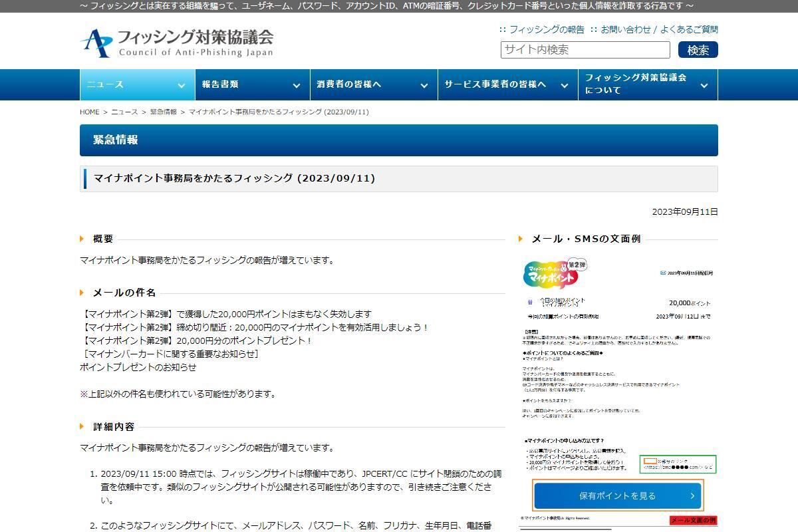This screenshot has height=532, width=798.
Task: Expand フィッシング対策協議会について chevron
Action: [x=704, y=85]
